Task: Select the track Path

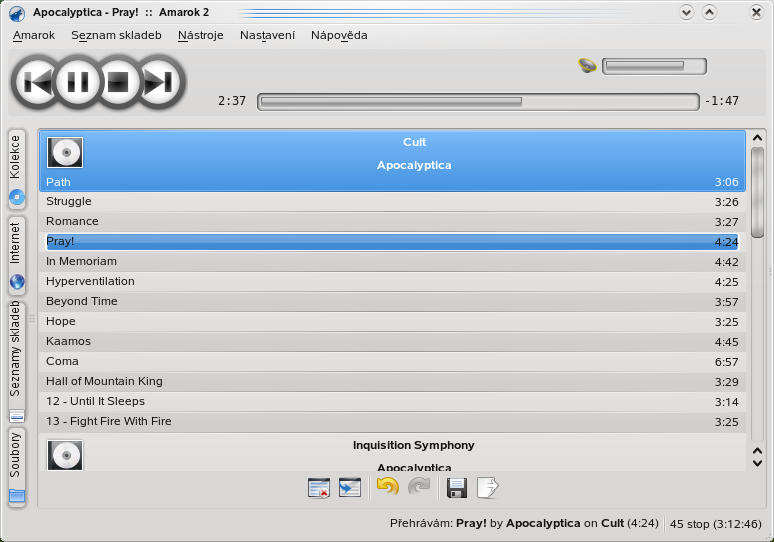Action: click(392, 182)
